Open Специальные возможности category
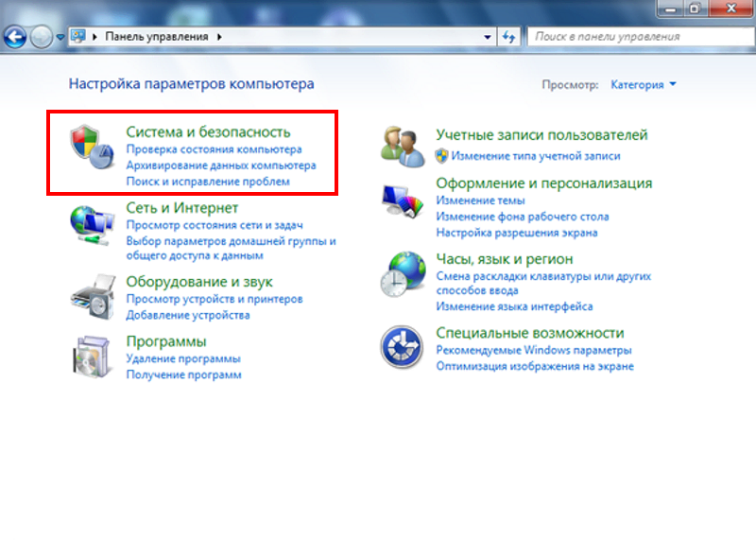The width and height of the screenshot is (756, 540). pyautogui.click(x=530, y=333)
